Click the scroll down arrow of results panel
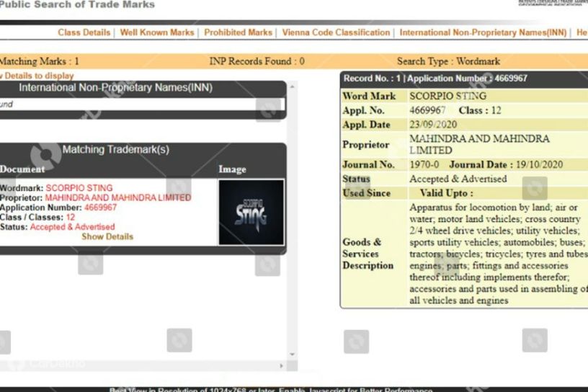588x392 pixels. [293, 354]
